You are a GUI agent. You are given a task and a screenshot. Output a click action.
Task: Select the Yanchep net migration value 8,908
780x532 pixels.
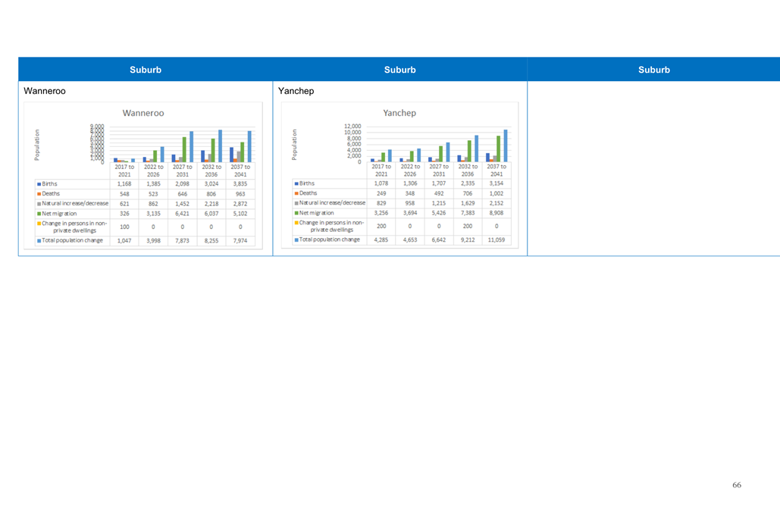497,214
